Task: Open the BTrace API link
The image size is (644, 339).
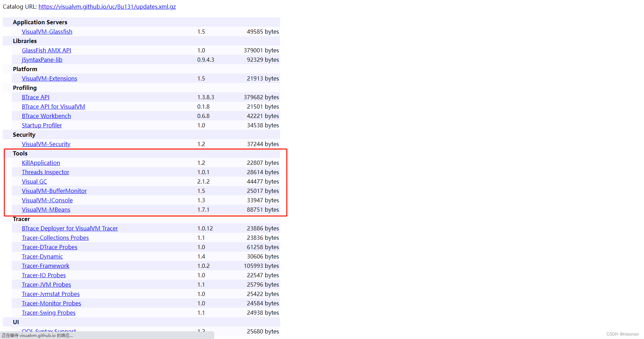Action: click(x=36, y=97)
